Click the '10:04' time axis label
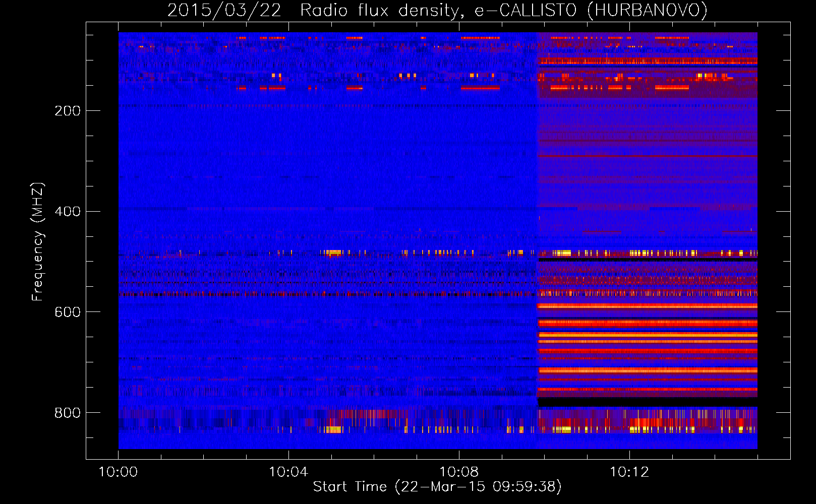The image size is (816, 504). (288, 472)
